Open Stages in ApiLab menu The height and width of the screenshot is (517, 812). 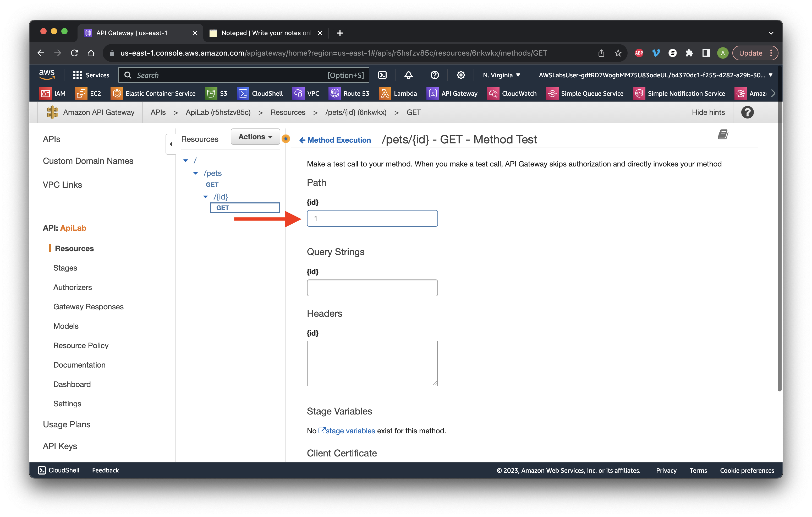65,268
